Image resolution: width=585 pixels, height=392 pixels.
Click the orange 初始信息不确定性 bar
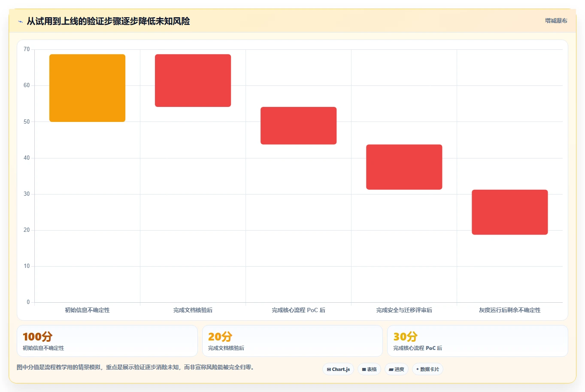pos(88,88)
